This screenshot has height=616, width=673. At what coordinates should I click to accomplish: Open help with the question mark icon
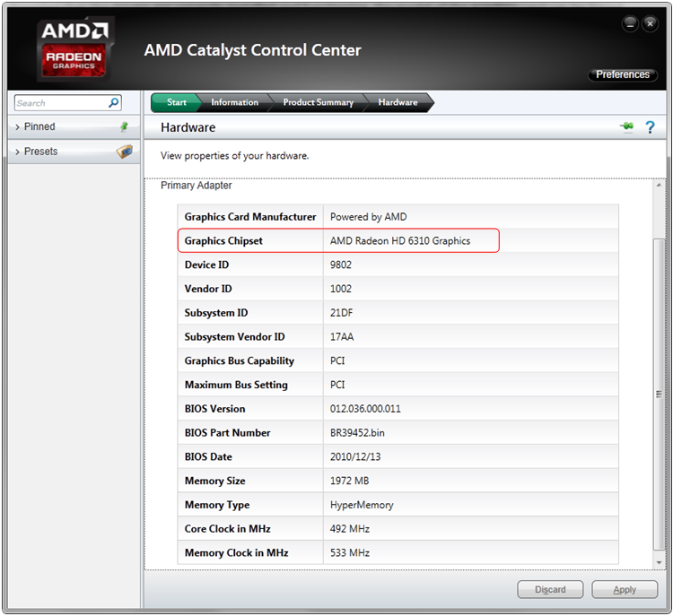pos(650,127)
